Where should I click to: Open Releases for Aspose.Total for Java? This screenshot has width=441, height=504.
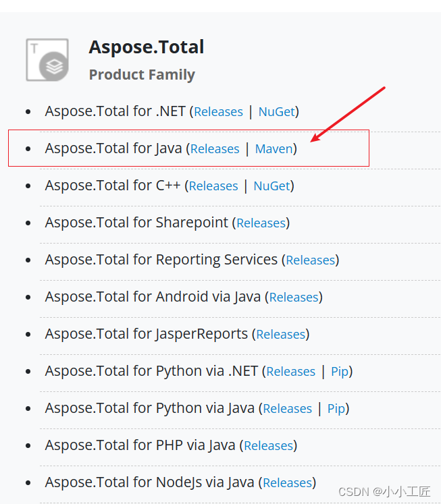tap(215, 149)
